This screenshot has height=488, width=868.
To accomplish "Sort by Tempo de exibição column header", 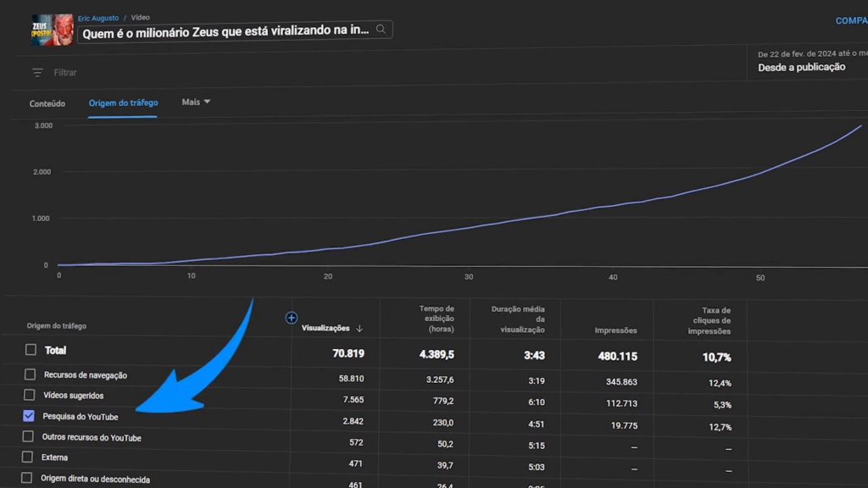I will click(x=437, y=319).
